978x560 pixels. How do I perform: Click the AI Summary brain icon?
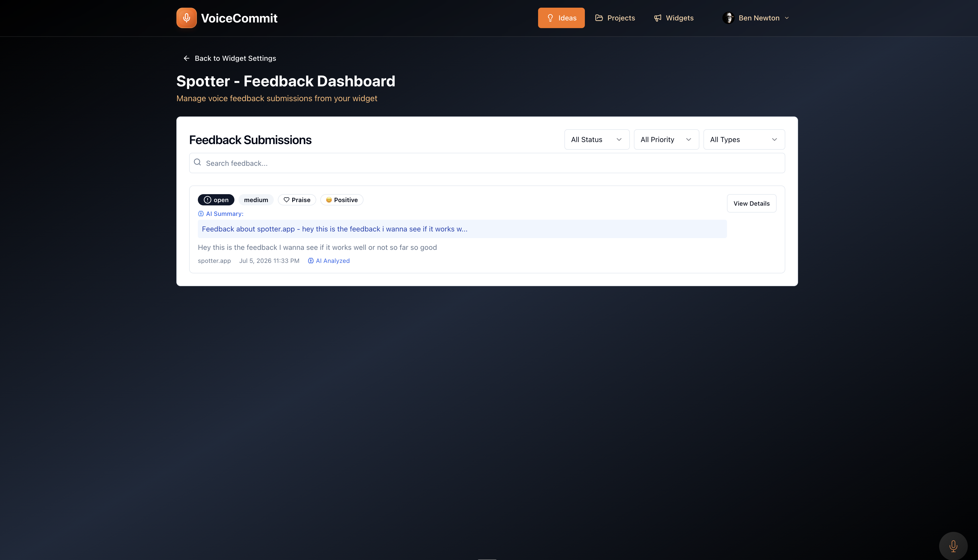[x=201, y=214]
